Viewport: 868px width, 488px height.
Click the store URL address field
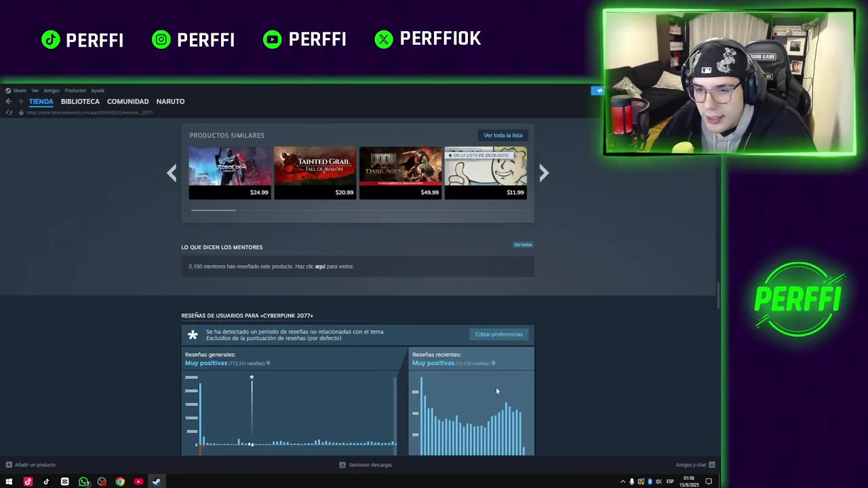[90, 112]
